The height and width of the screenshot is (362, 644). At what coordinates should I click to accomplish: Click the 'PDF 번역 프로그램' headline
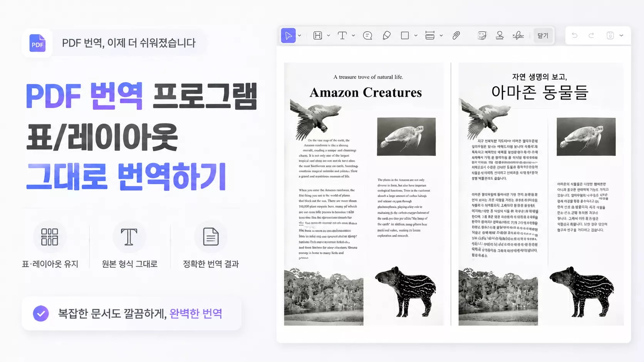(x=141, y=96)
